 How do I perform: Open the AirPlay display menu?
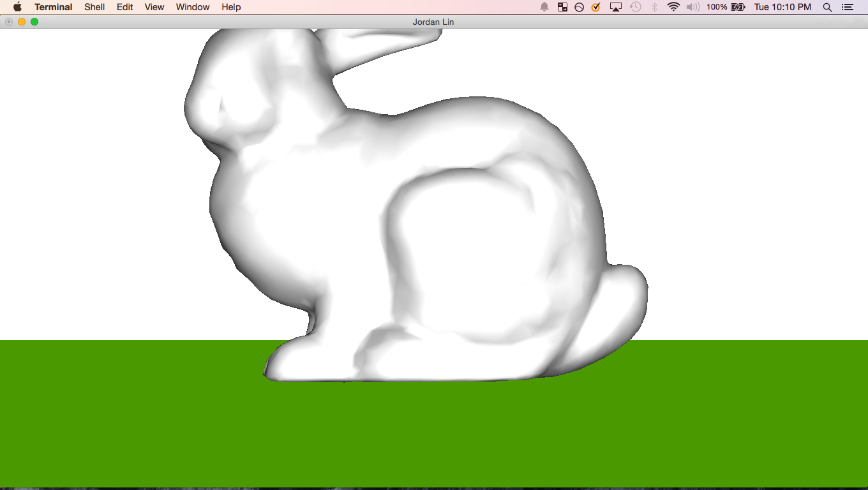point(616,7)
